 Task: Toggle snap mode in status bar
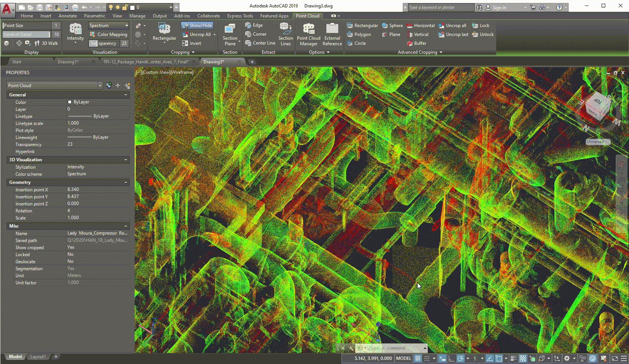click(x=427, y=358)
